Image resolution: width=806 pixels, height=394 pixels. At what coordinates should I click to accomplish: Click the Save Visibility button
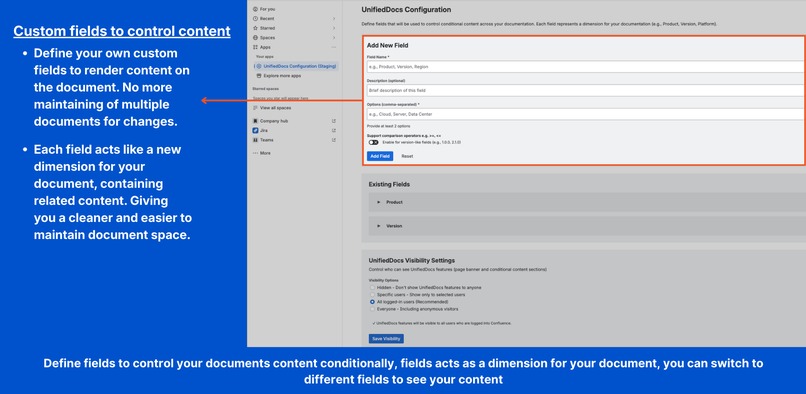click(x=386, y=338)
